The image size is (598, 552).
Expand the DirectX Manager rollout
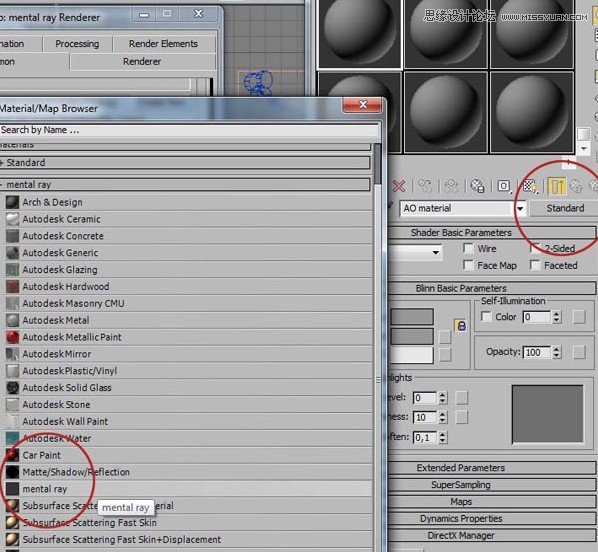[x=491, y=535]
